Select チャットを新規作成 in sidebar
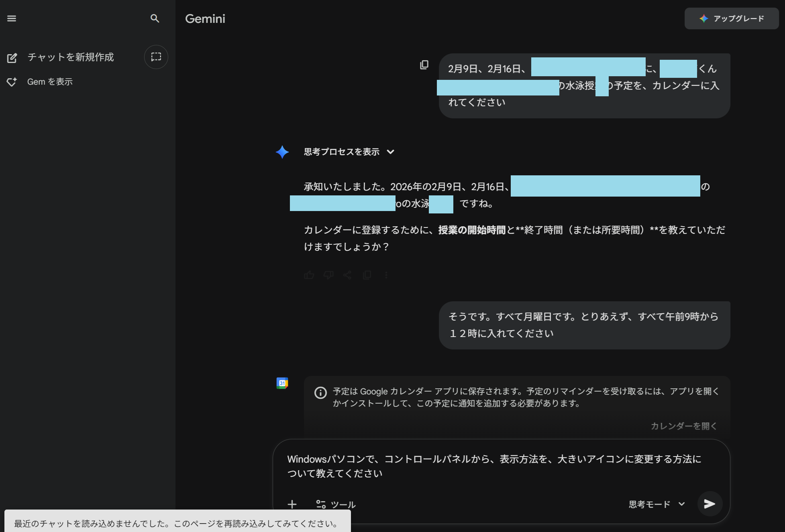The height and width of the screenshot is (532, 785). (70, 57)
